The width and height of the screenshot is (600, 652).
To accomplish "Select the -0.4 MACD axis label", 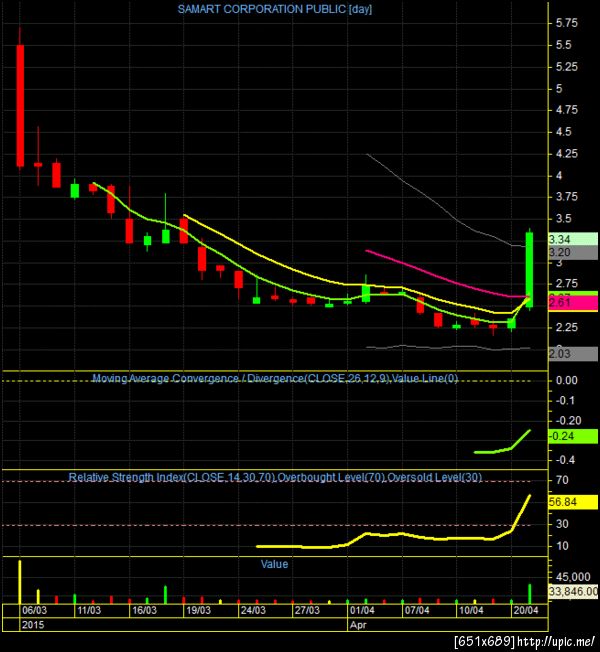I will (x=565, y=460).
